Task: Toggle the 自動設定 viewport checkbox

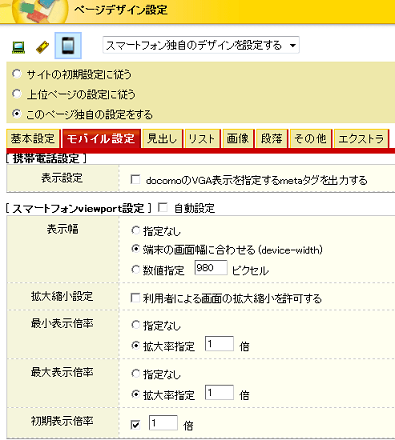Action: [x=163, y=208]
